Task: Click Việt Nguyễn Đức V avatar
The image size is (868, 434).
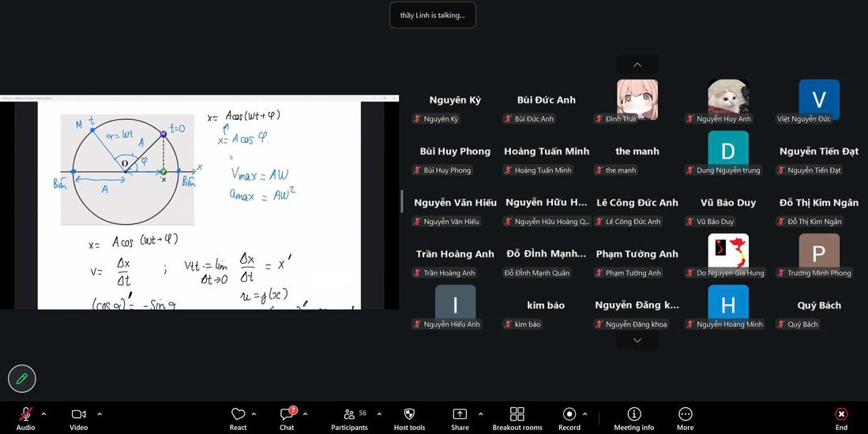Action: click(x=819, y=99)
